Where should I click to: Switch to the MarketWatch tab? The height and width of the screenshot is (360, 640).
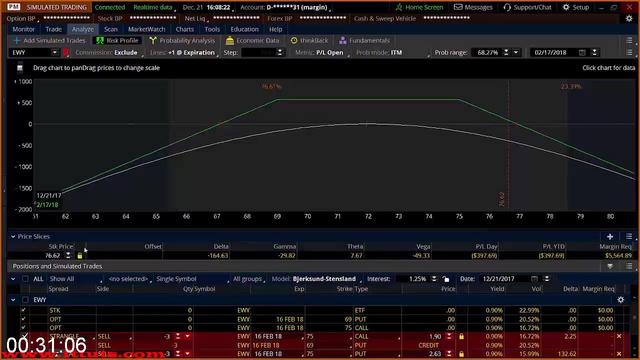pyautogui.click(x=147, y=29)
